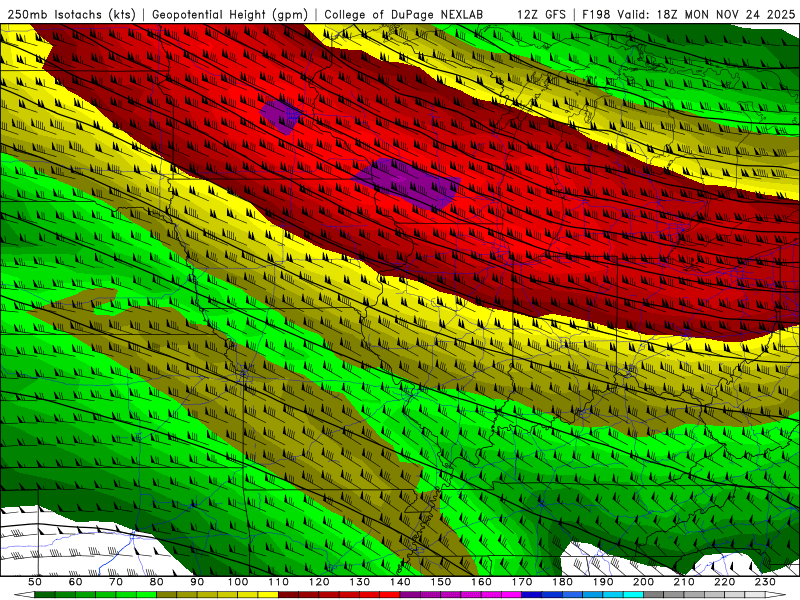The width and height of the screenshot is (800, 600).
Task: Click the 150 label on the legend scale
Action: [441, 582]
